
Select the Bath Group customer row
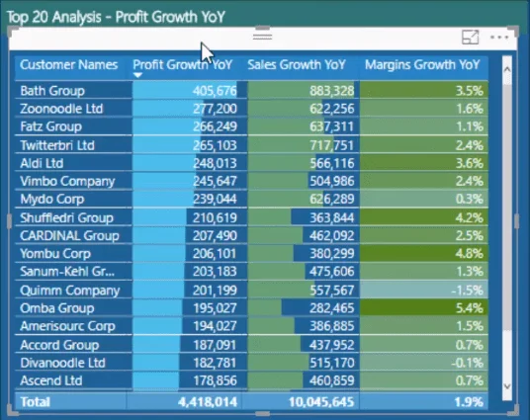251,90
